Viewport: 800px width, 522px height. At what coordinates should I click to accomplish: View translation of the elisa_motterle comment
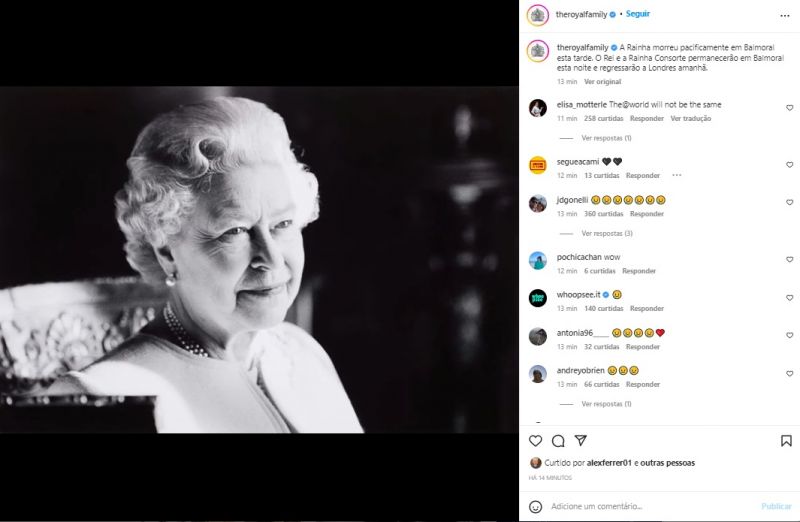(690, 118)
